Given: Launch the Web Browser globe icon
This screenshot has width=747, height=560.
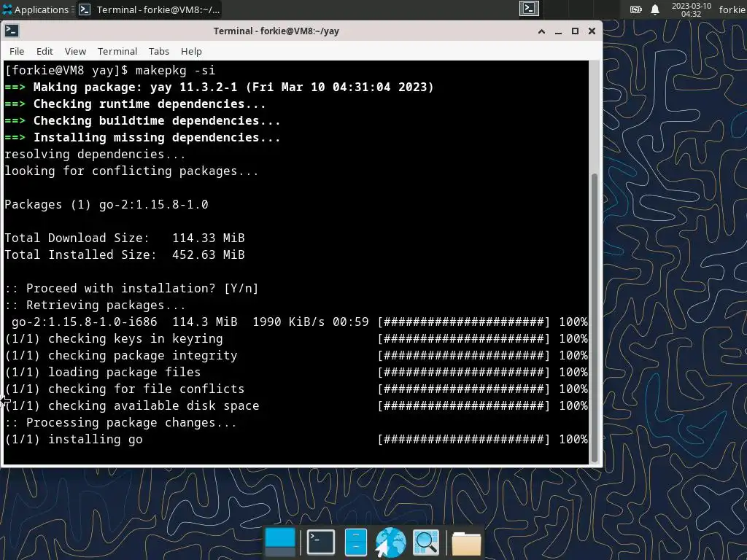Looking at the screenshot, I should point(391,542).
